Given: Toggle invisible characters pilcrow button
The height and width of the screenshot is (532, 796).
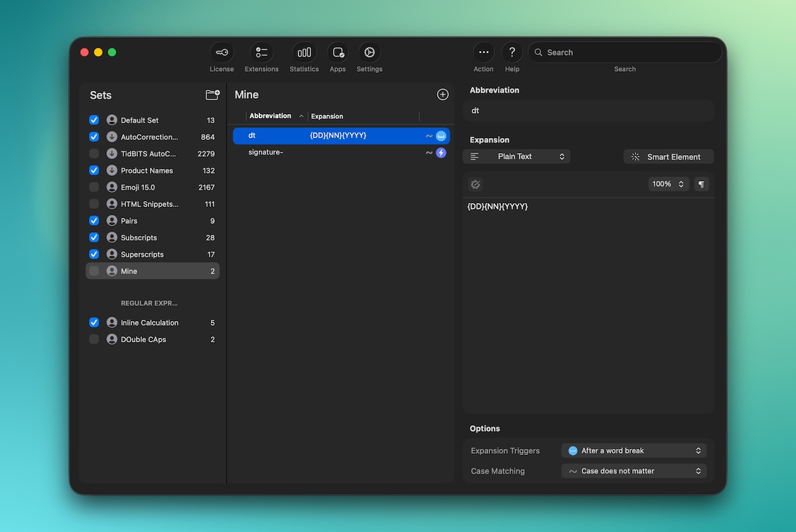Looking at the screenshot, I should (701, 184).
